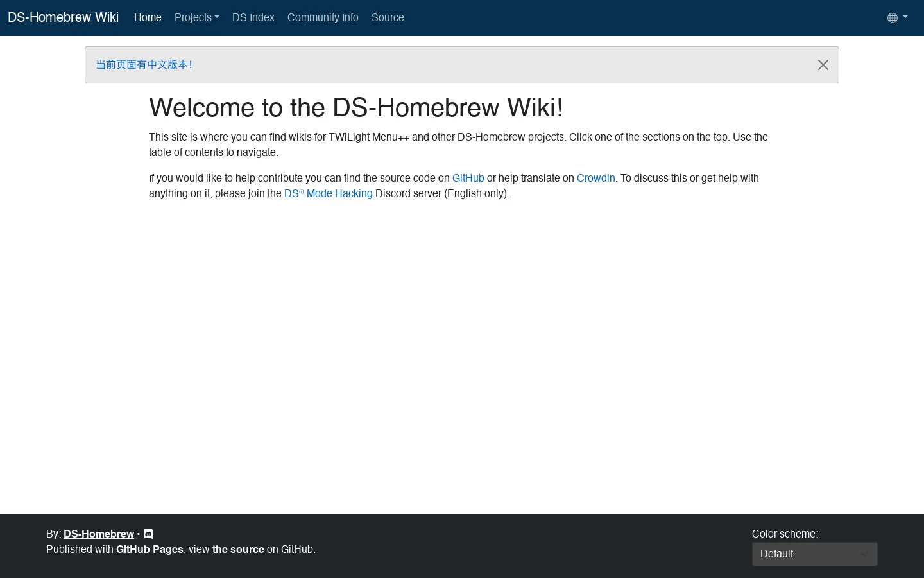Join the DS Mode Hacking Discord link

329,194
